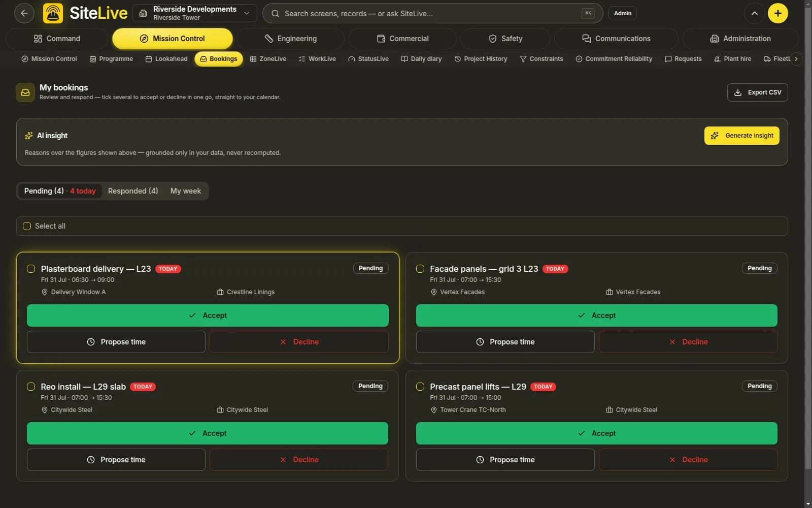Open Plant hire in the sub-navigation
The width and height of the screenshot is (812, 508).
click(x=733, y=59)
